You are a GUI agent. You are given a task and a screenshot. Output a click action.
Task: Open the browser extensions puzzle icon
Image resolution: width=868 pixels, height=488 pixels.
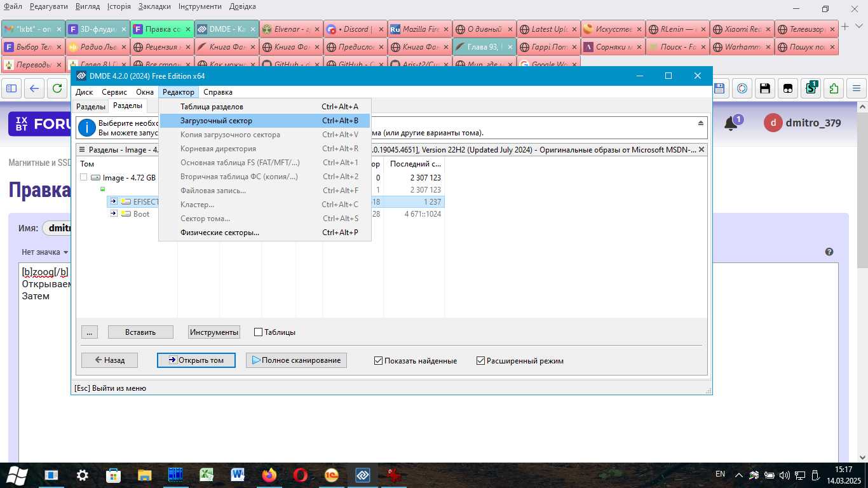tap(833, 88)
